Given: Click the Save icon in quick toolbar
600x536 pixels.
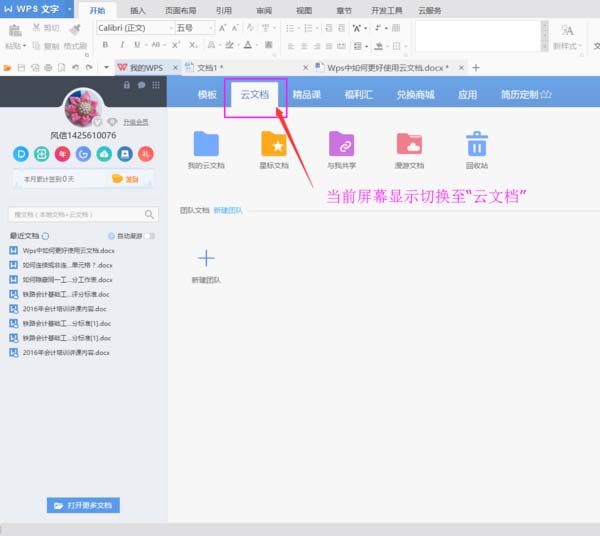Looking at the screenshot, I should (21, 68).
